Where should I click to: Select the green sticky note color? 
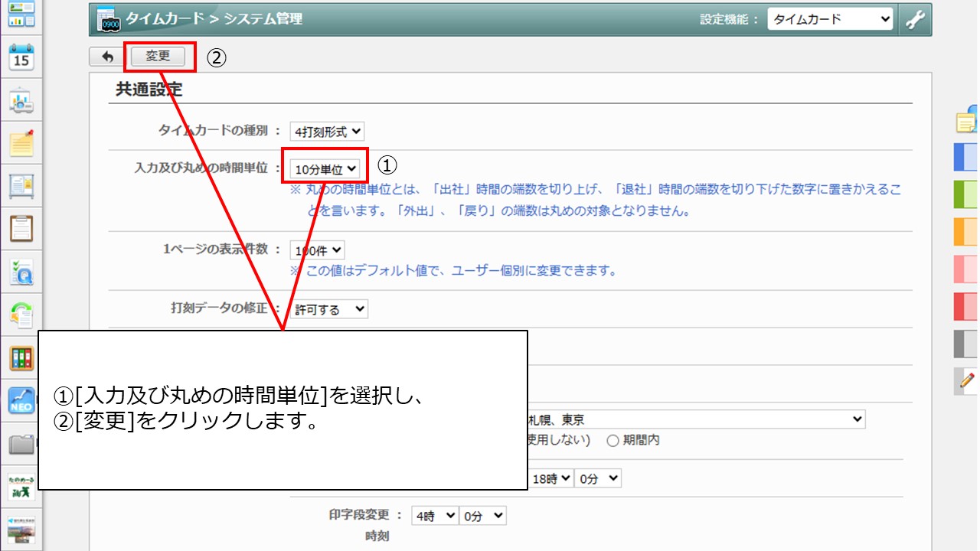point(966,194)
